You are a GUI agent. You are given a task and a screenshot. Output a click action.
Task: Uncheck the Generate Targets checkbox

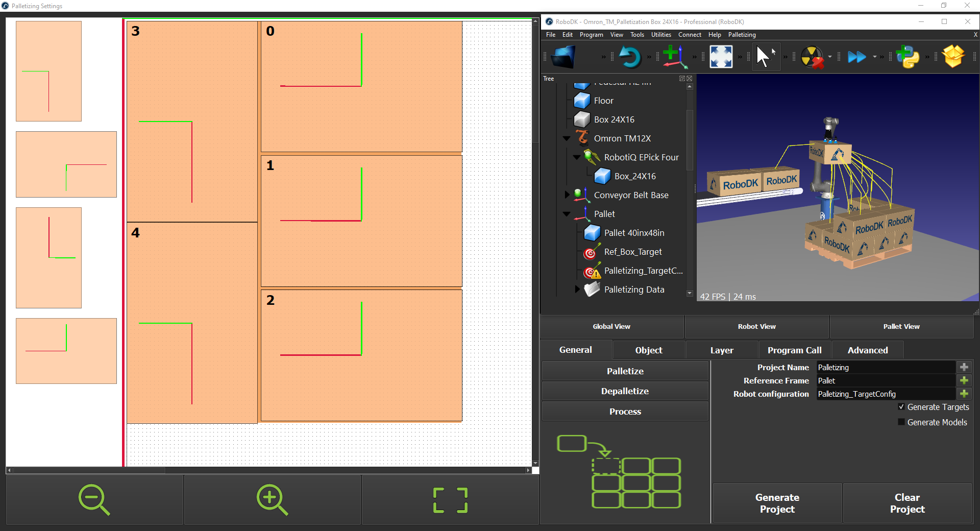901,407
